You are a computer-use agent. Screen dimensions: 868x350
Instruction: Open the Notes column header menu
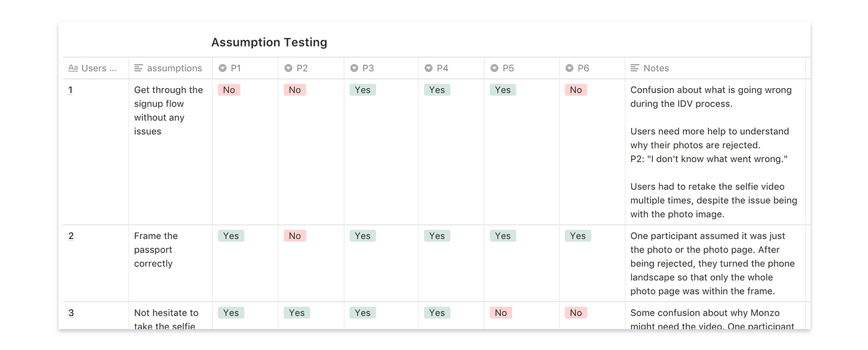tap(715, 68)
